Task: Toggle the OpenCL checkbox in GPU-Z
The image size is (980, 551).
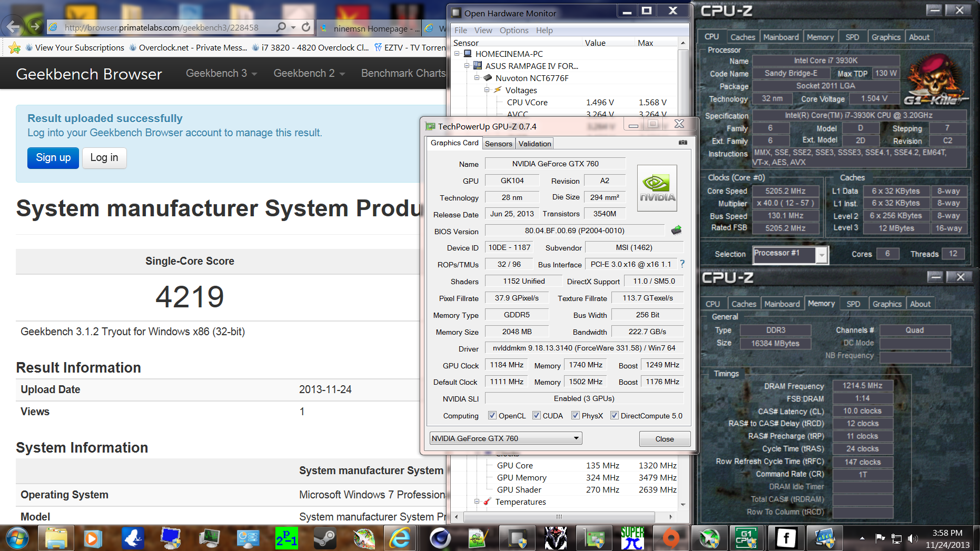Action: (492, 416)
